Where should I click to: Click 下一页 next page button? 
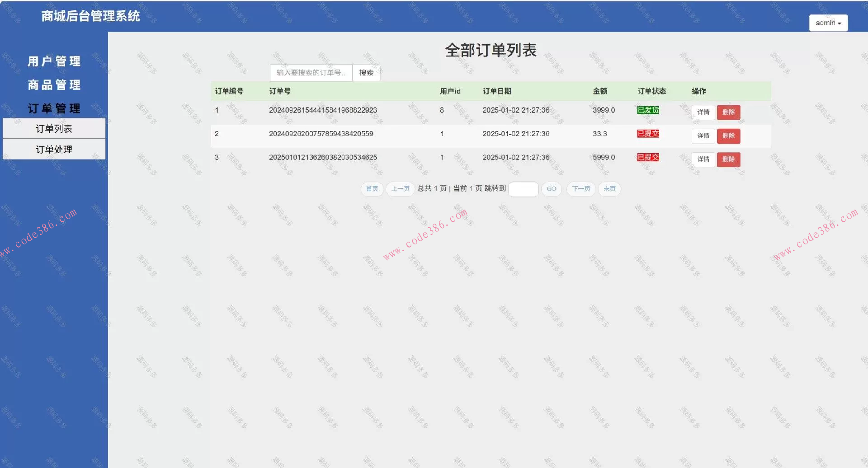(580, 189)
